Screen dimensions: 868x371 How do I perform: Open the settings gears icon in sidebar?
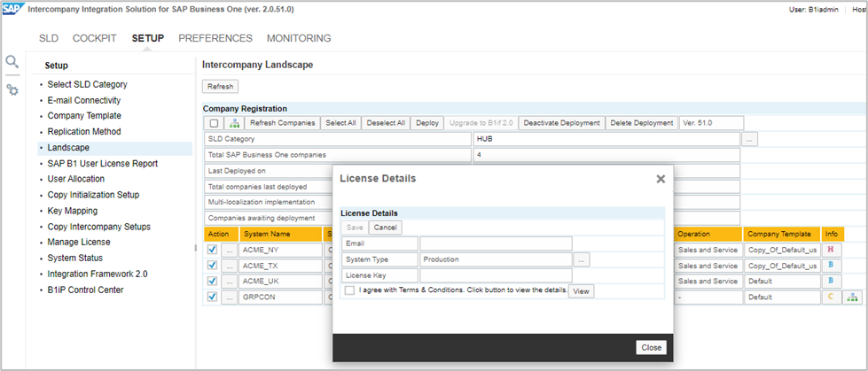coord(12,89)
